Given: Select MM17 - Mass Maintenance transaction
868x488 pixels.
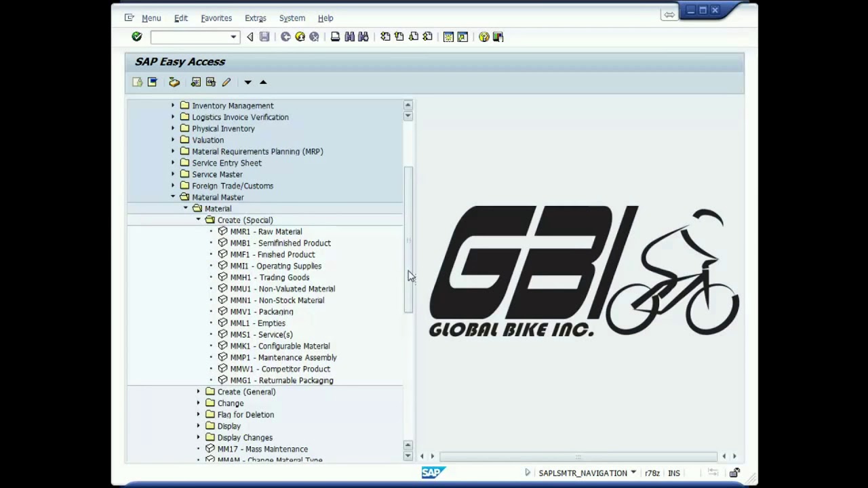Looking at the screenshot, I should tap(262, 449).
